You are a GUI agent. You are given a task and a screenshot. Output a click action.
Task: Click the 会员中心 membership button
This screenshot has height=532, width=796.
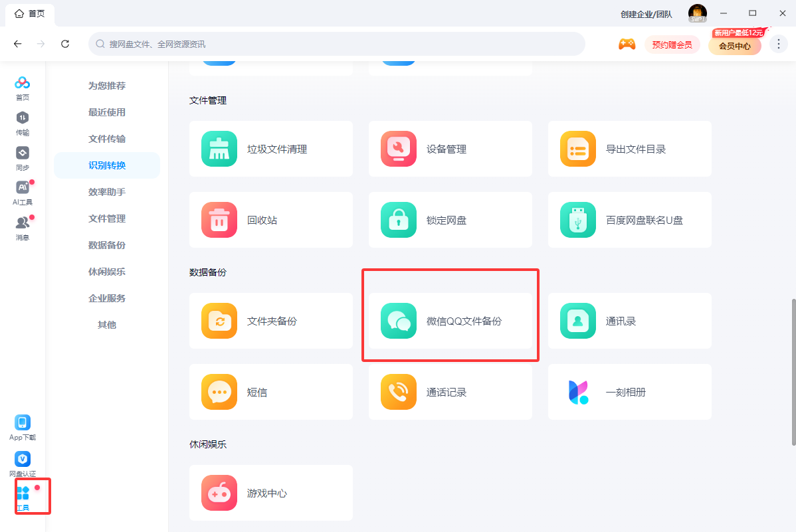coord(734,46)
